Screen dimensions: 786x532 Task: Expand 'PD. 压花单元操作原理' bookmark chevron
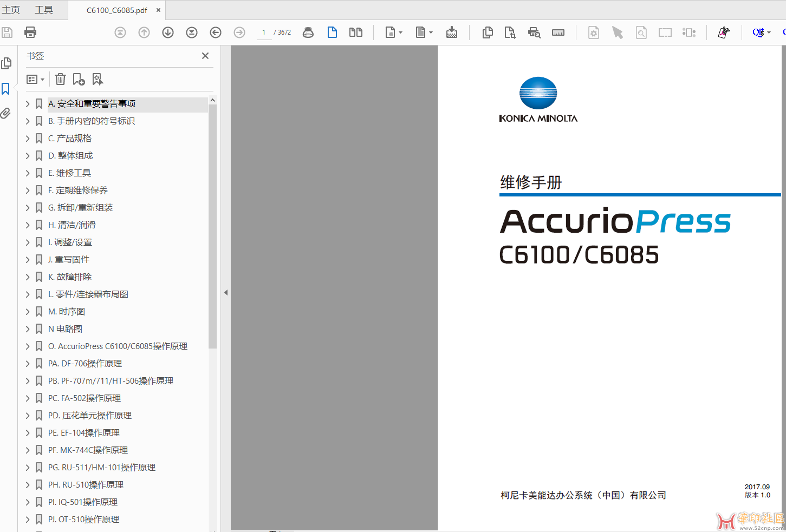click(x=28, y=416)
